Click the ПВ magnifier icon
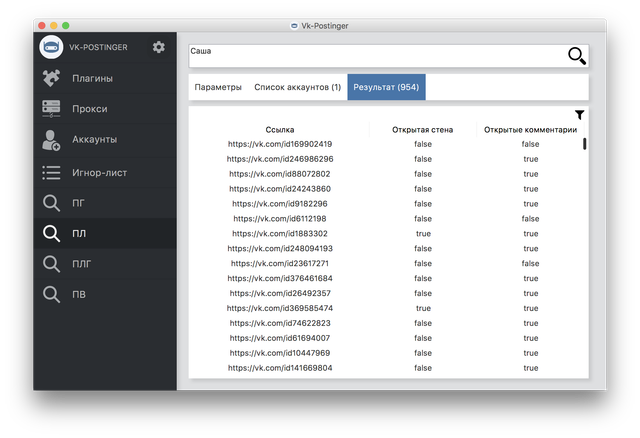The height and width of the screenshot is (438, 640). pyautogui.click(x=51, y=294)
